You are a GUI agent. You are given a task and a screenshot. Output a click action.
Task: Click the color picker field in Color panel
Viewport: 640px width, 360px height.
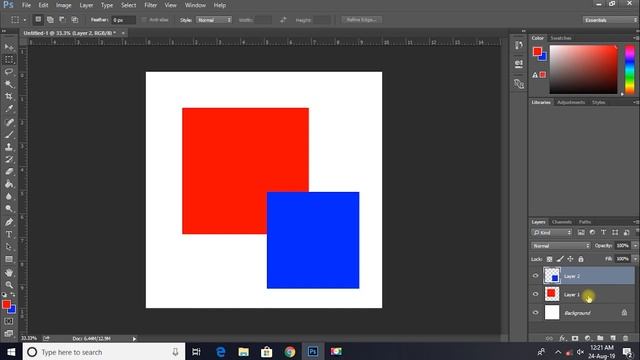coord(583,69)
